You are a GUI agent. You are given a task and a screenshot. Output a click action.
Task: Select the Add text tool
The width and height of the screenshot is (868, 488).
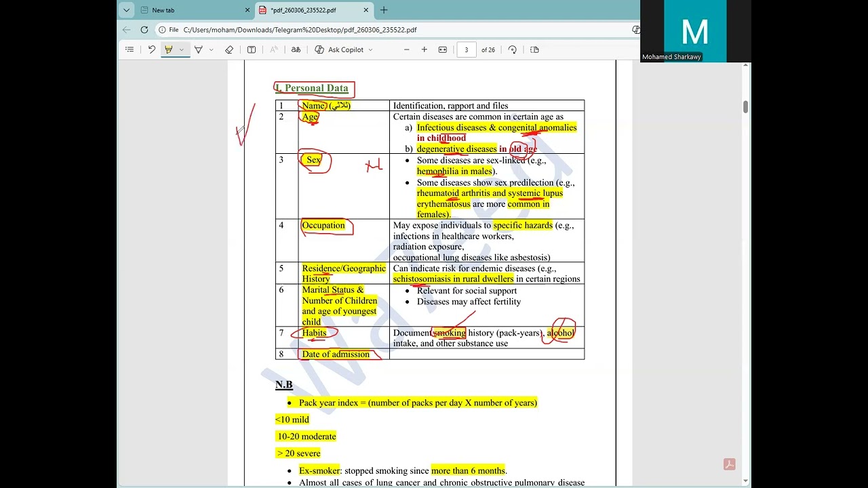click(252, 49)
